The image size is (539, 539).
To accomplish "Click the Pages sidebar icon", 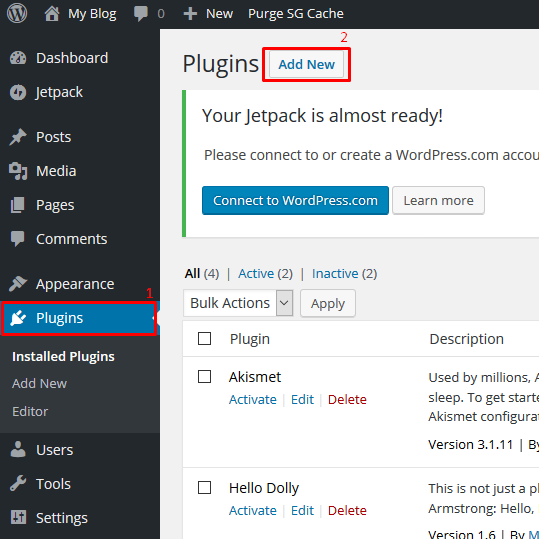I will tap(18, 205).
